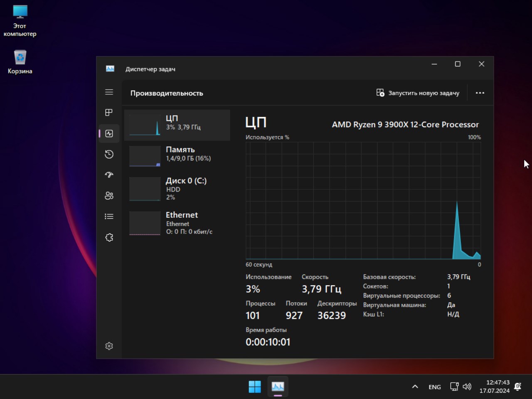This screenshot has height=399, width=532.
Task: Click the 'Базовая скорость:' label
Action: (x=389, y=277)
